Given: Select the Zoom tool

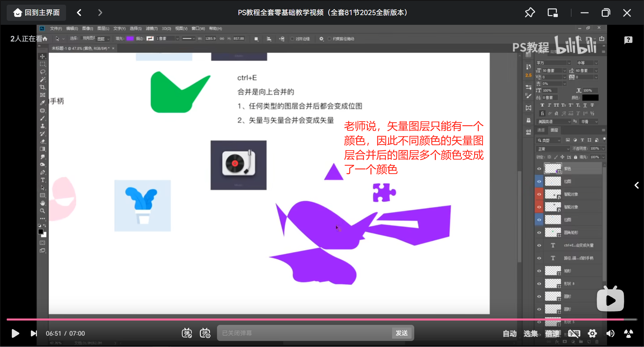Looking at the screenshot, I should pos(43,211).
